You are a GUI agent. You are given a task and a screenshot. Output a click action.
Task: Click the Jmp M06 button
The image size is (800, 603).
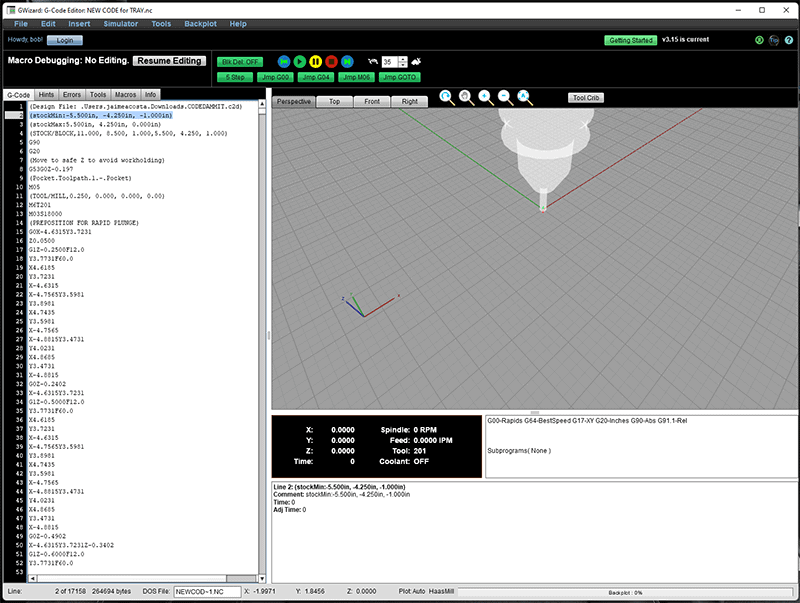tap(358, 76)
